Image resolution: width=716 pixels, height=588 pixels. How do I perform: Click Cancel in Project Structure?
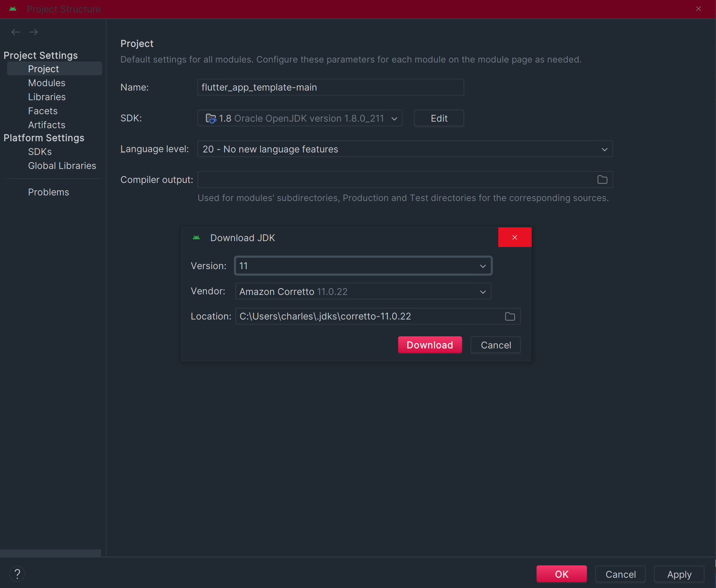tap(620, 574)
